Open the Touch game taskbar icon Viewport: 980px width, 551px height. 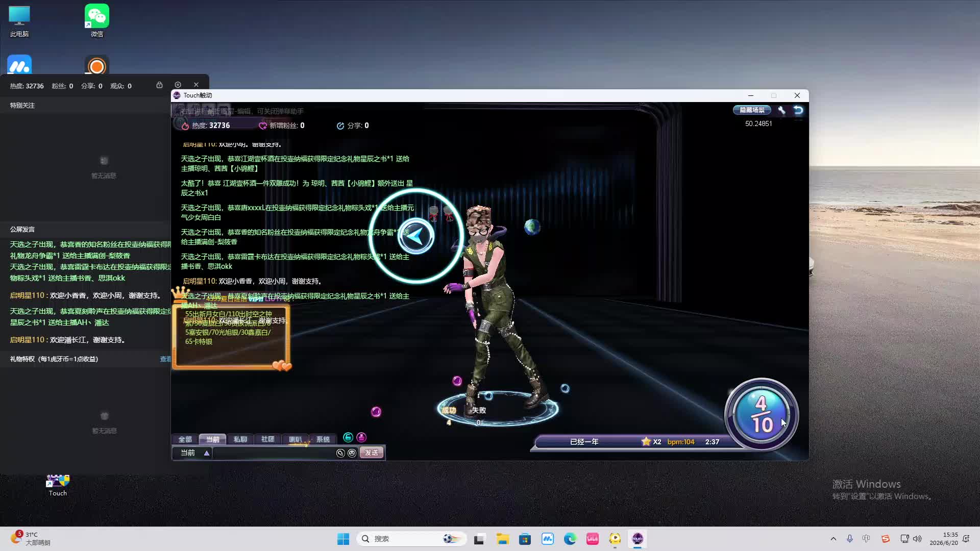point(637,539)
